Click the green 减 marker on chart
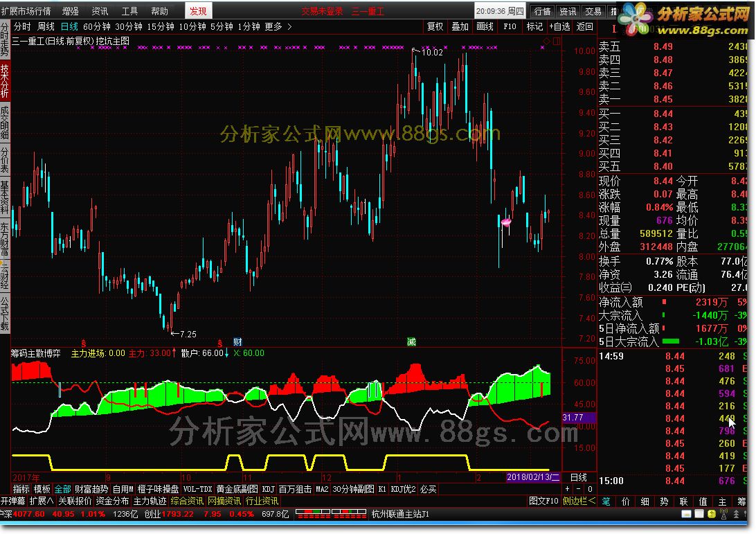Screen dimensions: 756x534 click(x=411, y=342)
